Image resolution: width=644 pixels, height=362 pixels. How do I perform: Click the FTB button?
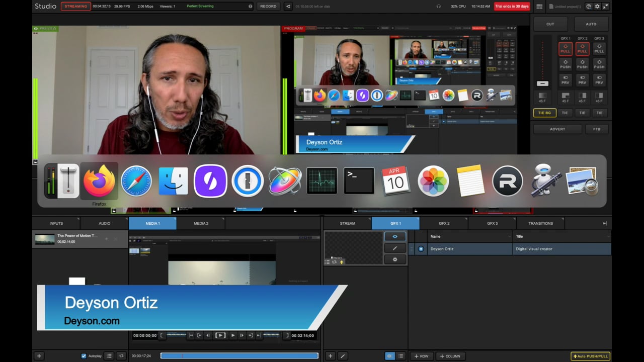click(x=597, y=129)
